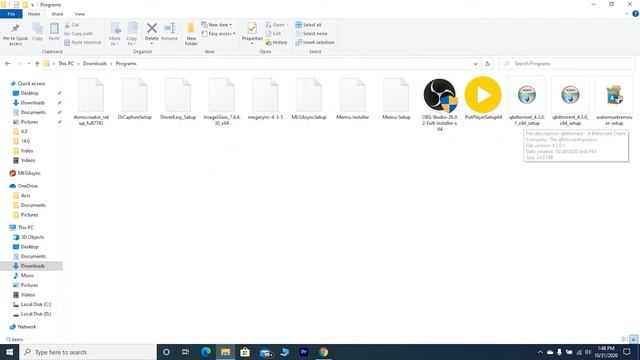Click Select all

coord(308,25)
